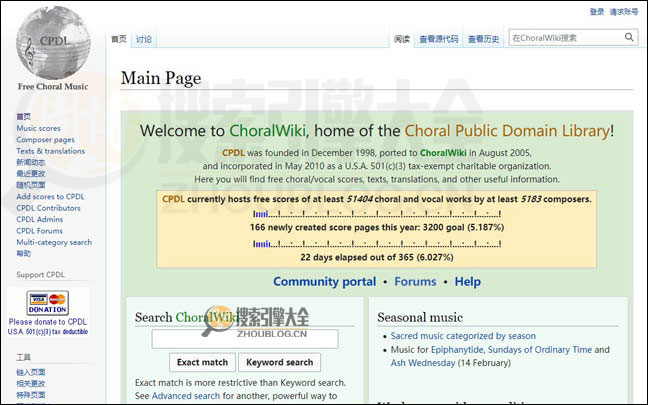Open the Help link in welcome box

point(467,282)
